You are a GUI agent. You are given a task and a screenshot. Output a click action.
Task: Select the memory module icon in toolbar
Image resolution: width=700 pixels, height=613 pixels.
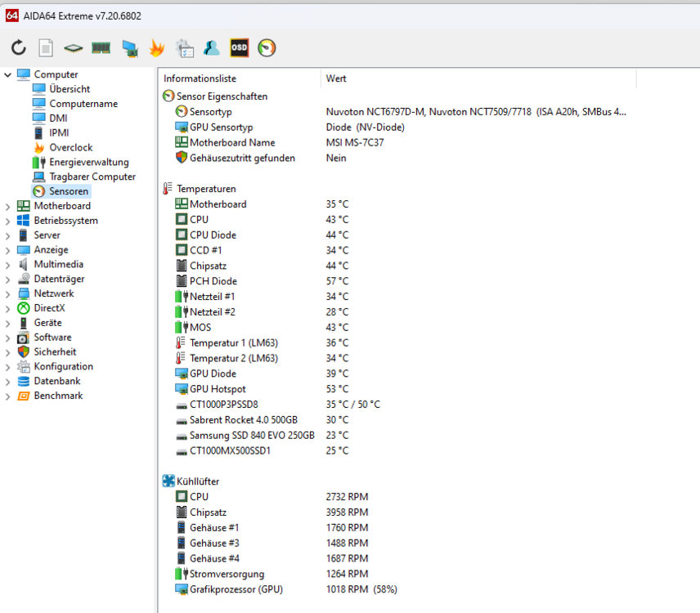point(100,47)
